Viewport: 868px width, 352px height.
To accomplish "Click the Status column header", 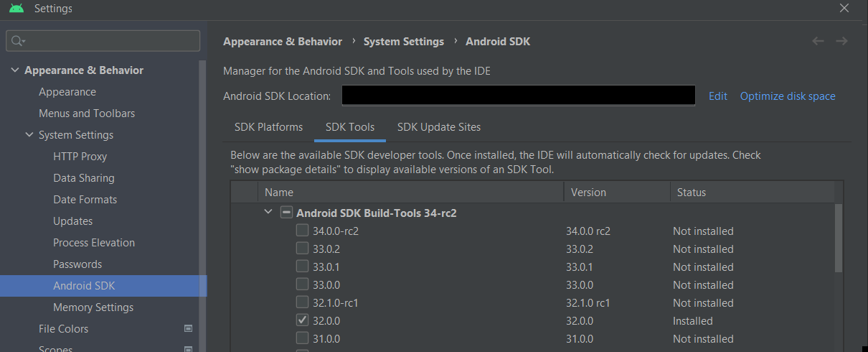I will click(x=753, y=193).
